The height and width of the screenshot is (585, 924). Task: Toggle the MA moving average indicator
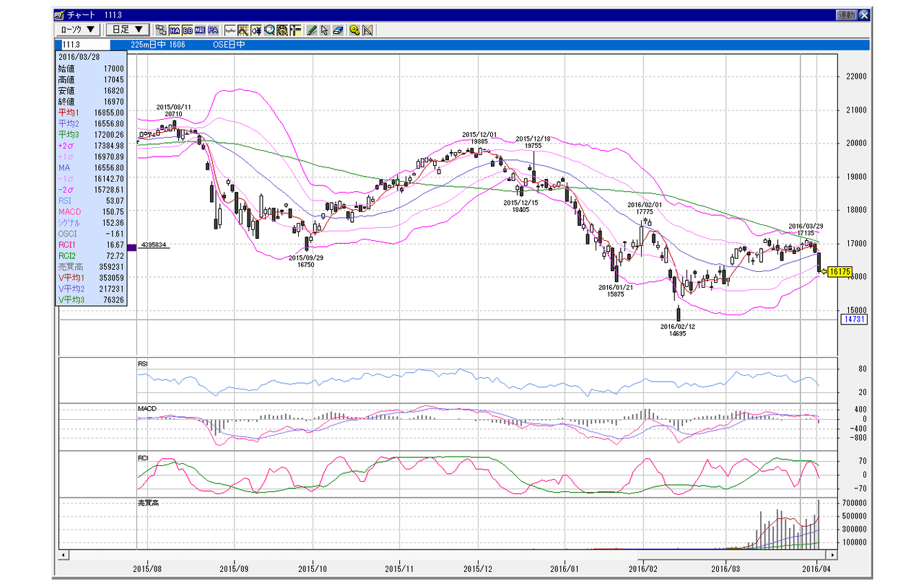coord(175,30)
